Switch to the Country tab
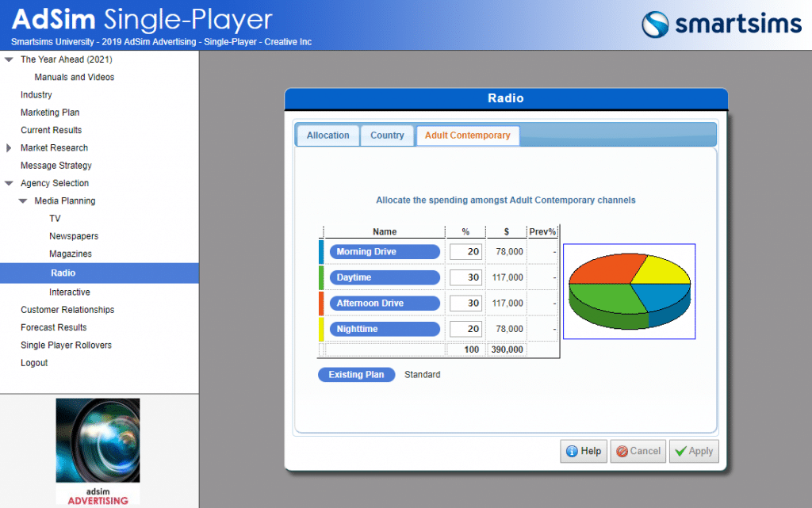 387,135
